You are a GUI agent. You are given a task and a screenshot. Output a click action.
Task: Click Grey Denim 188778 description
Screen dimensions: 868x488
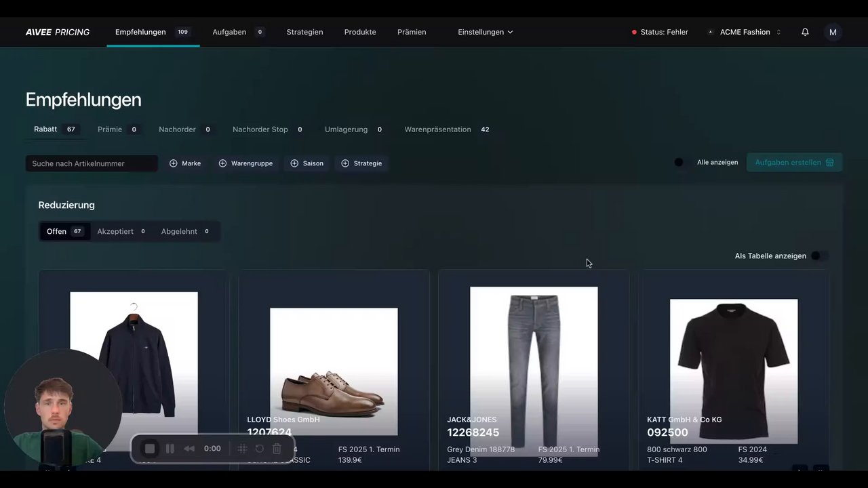(481, 449)
